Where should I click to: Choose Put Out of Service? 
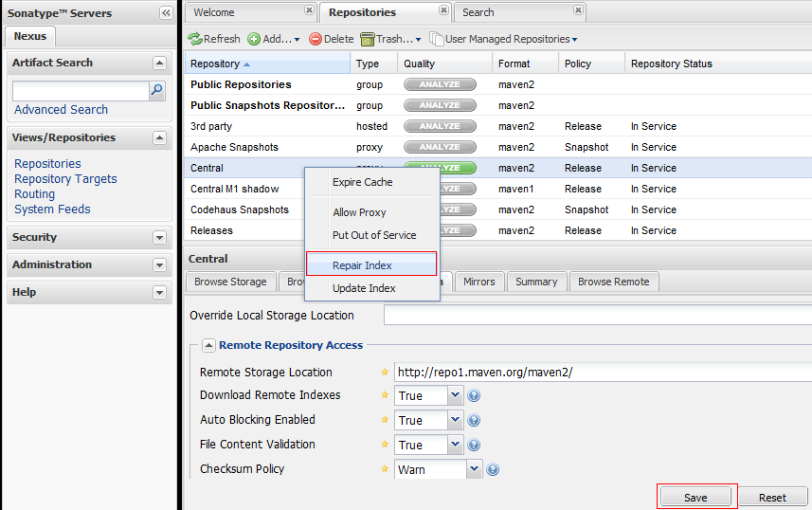pyautogui.click(x=372, y=235)
